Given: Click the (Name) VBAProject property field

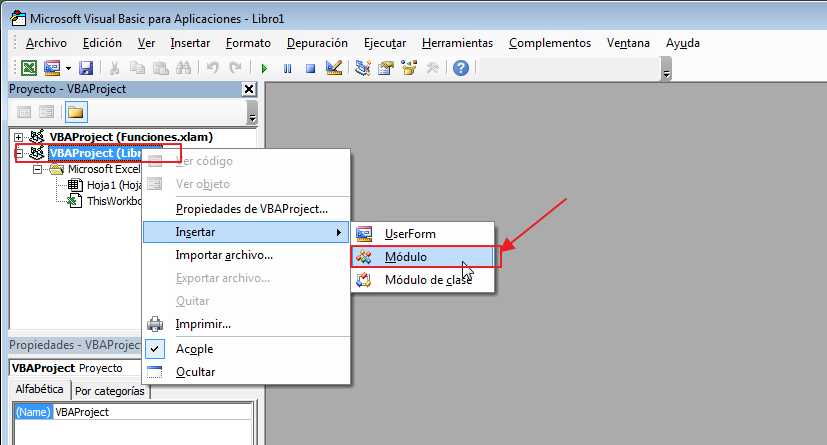Looking at the screenshot, I should click(x=150, y=412).
